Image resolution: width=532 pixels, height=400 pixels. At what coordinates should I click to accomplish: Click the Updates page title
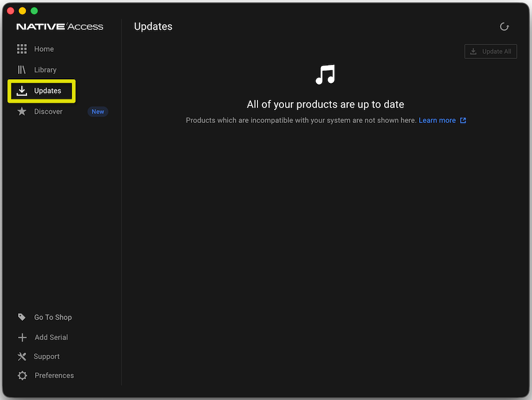(x=153, y=26)
